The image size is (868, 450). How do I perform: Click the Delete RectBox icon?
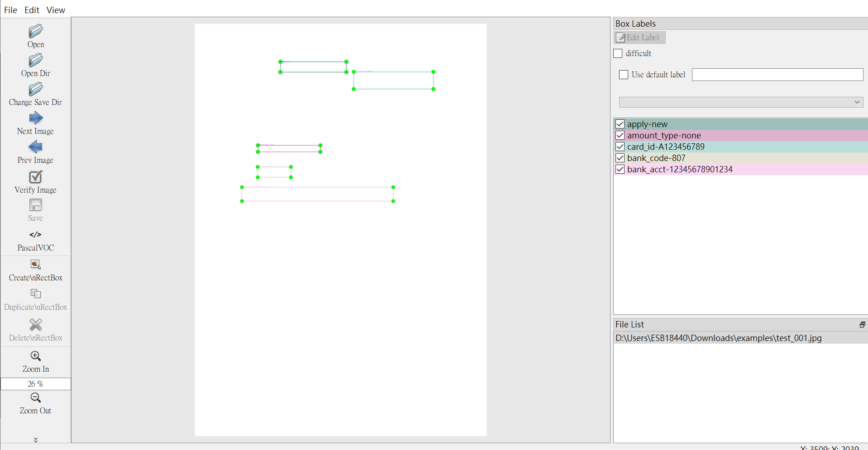[36, 324]
